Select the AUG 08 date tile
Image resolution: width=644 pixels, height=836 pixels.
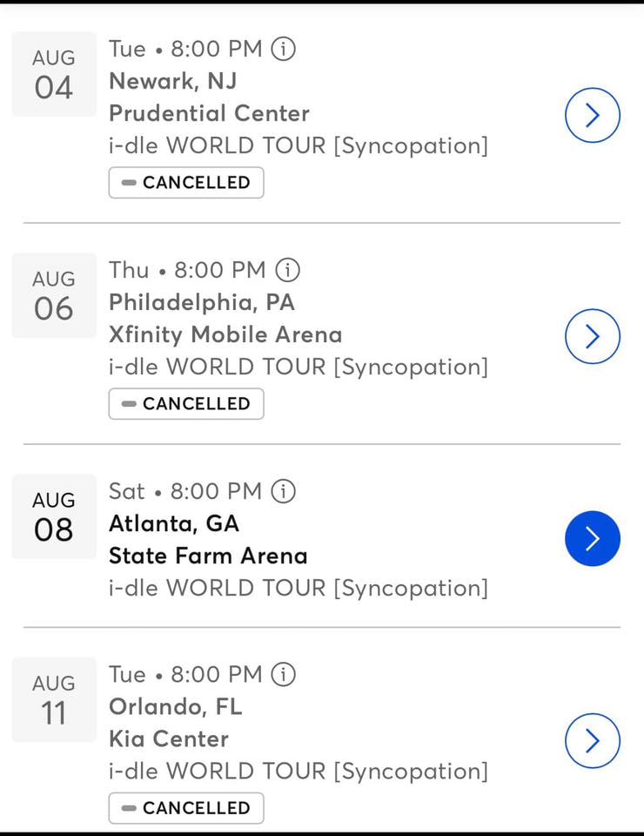coord(54,516)
